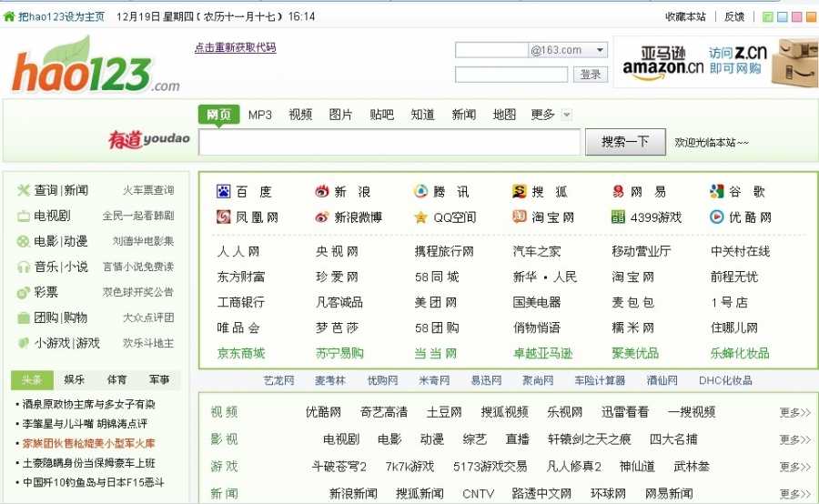Open 携程旅行网 link

click(x=444, y=252)
